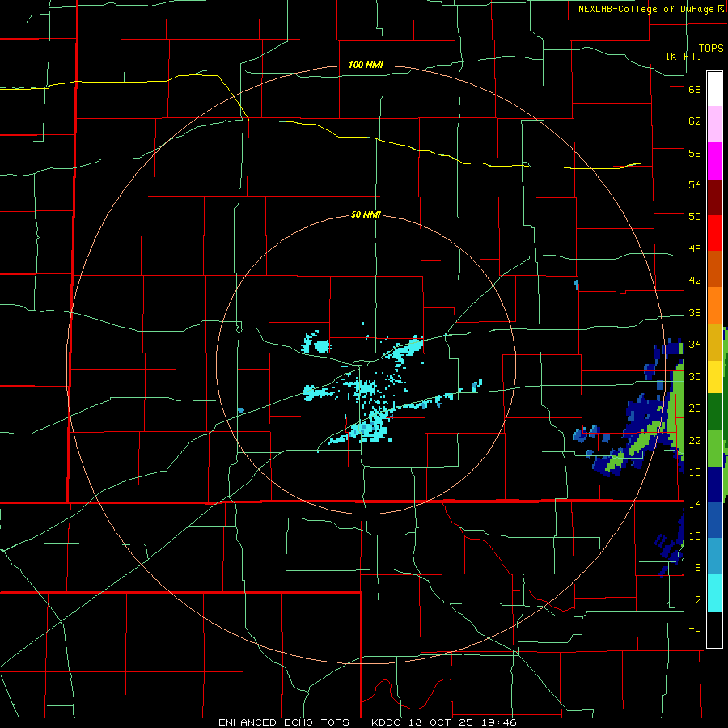The height and width of the screenshot is (728, 728).
Task: Click the TOPS legend title
Action: pyautogui.click(x=711, y=48)
